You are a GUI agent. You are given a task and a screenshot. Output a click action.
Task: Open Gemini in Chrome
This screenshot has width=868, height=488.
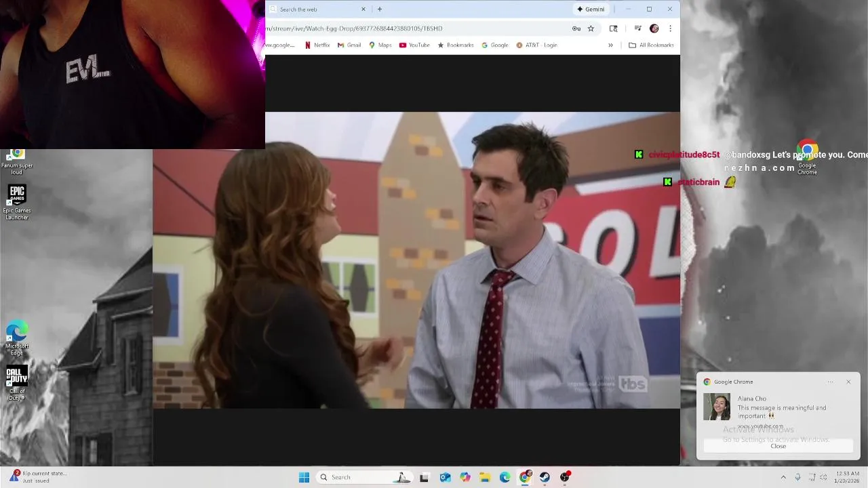coord(591,9)
